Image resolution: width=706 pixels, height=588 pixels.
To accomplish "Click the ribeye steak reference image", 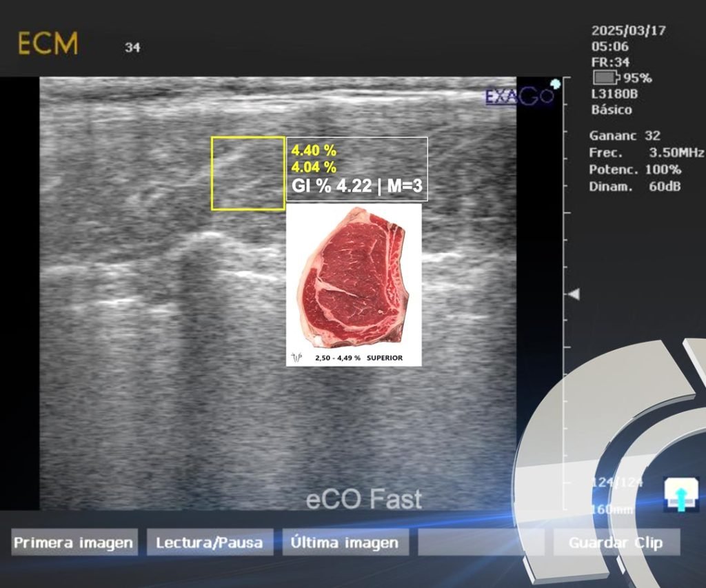I will [354, 285].
